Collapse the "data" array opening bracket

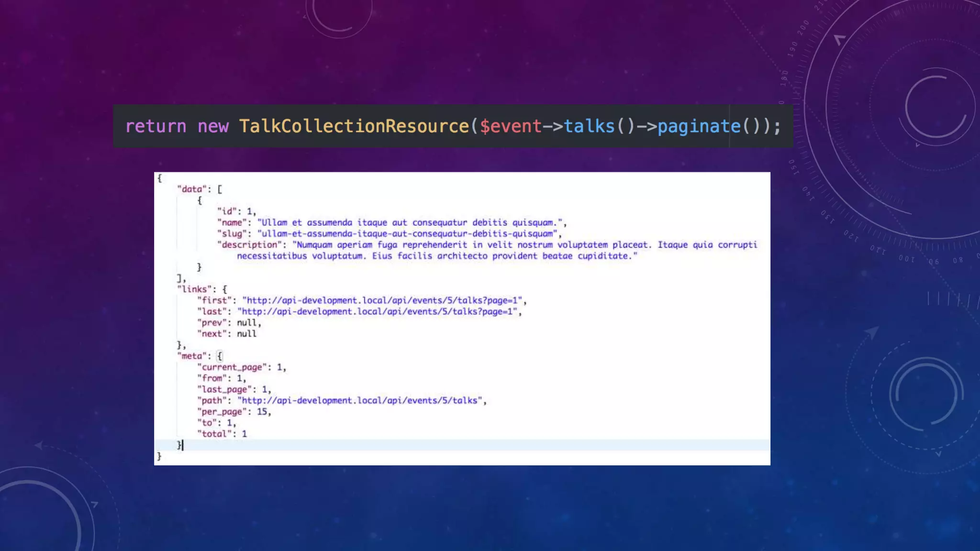(x=220, y=189)
